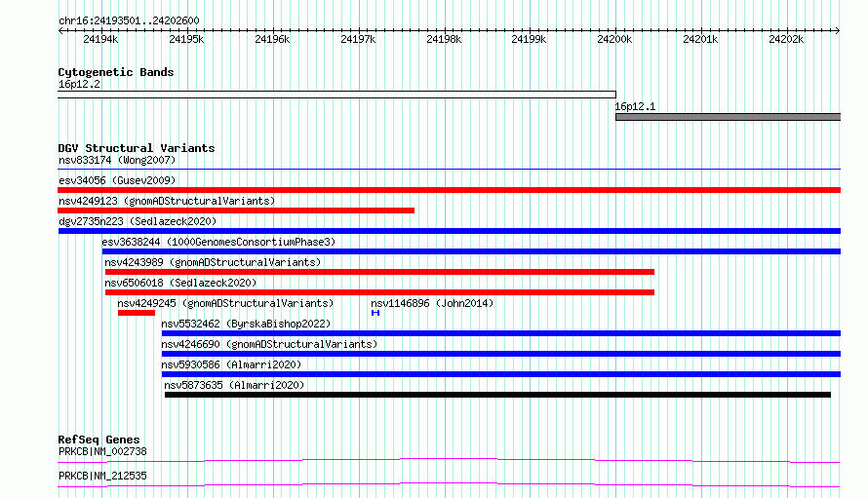
Task: Click the white 16p12.2 cytogenetic band bar
Action: click(336, 95)
